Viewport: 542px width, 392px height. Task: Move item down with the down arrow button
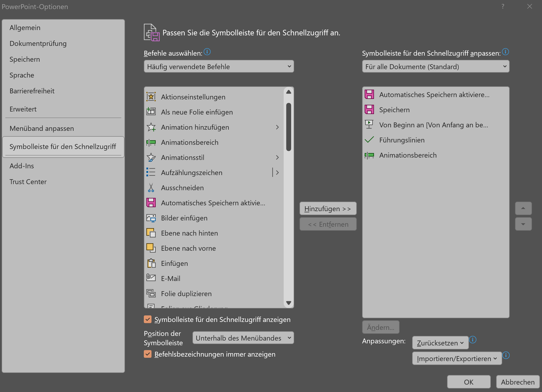pyautogui.click(x=523, y=224)
